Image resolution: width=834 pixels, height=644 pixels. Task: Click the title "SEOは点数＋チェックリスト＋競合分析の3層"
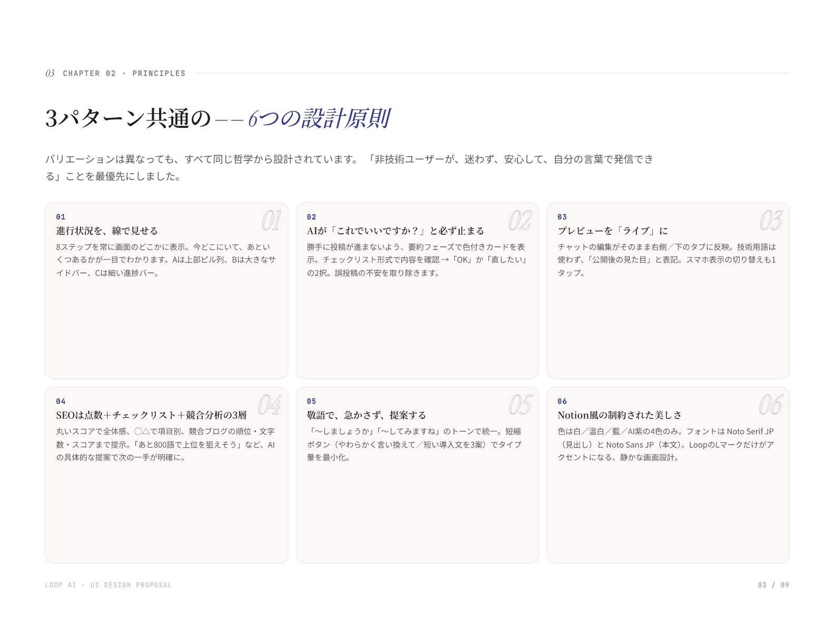click(152, 415)
